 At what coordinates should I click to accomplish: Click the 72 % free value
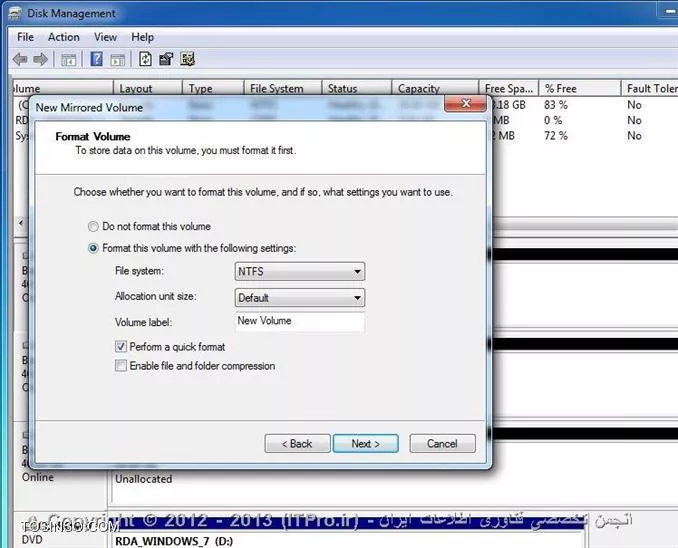[556, 136]
